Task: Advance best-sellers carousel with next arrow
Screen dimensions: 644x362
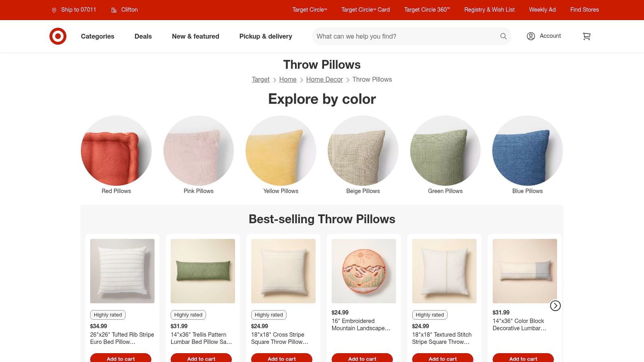Action: [555, 306]
